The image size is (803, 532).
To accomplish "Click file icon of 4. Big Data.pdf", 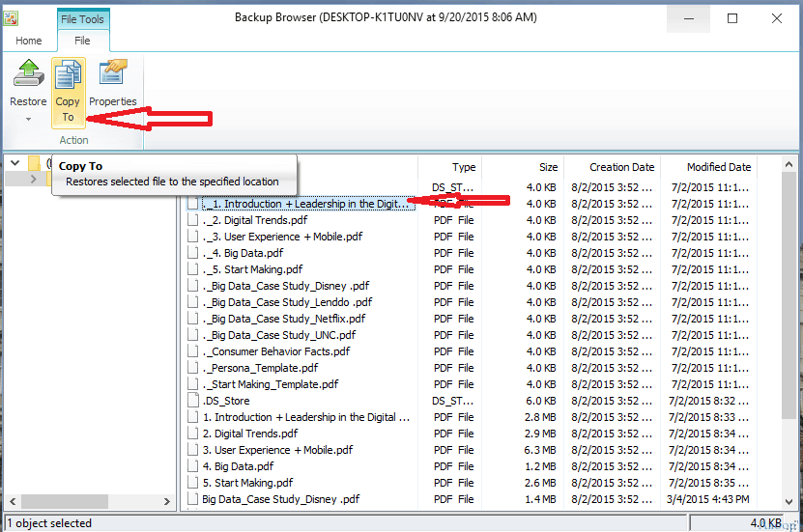I will tap(192, 466).
